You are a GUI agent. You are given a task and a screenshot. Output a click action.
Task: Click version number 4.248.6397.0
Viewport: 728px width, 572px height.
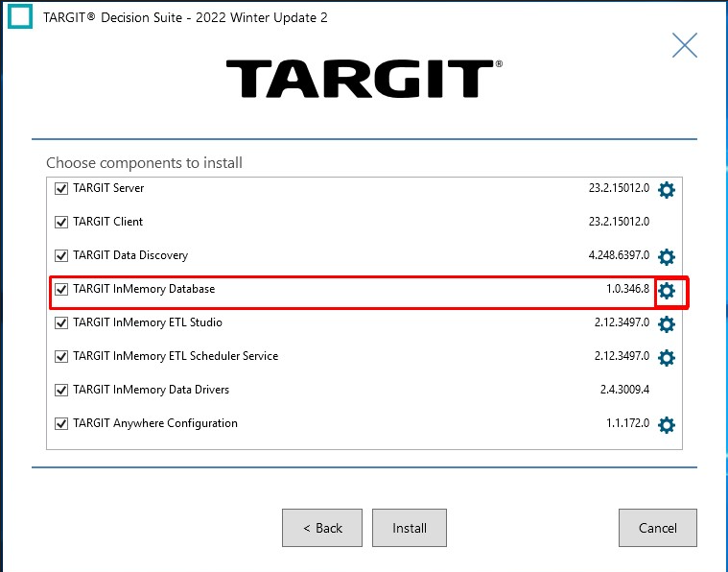(619, 255)
